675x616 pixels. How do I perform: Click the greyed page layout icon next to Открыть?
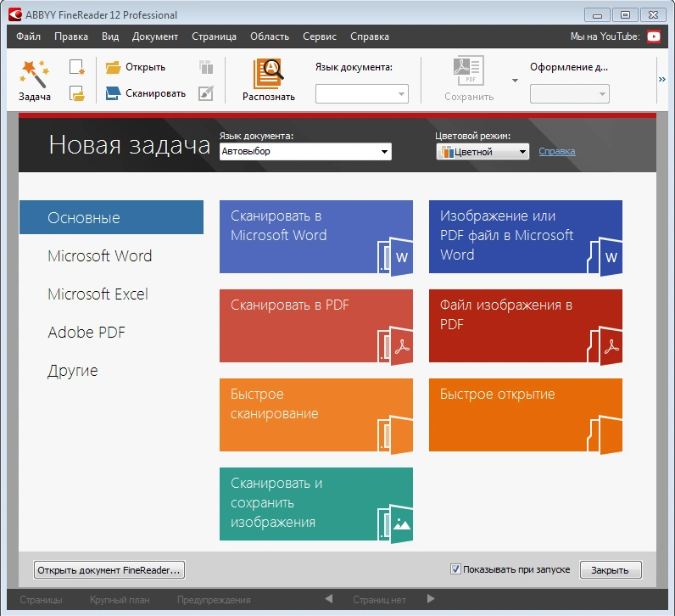pos(206,67)
